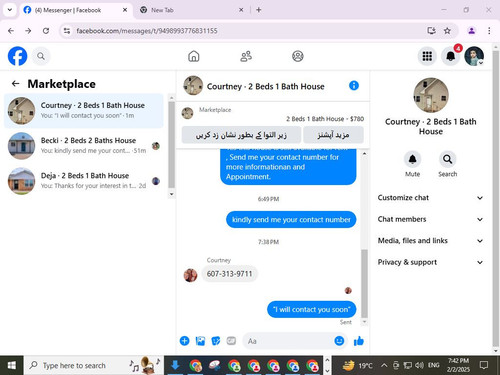Reload the current page

pyautogui.click(x=46, y=31)
